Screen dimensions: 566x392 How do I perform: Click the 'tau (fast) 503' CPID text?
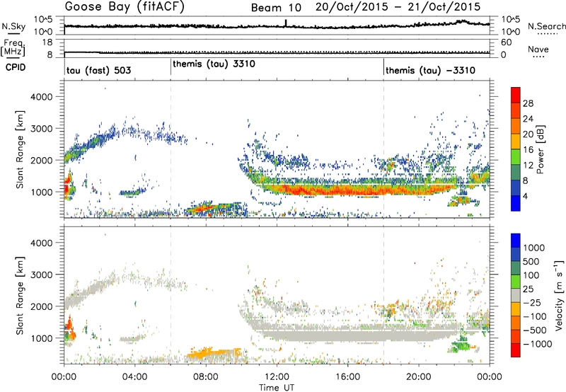[x=98, y=70]
